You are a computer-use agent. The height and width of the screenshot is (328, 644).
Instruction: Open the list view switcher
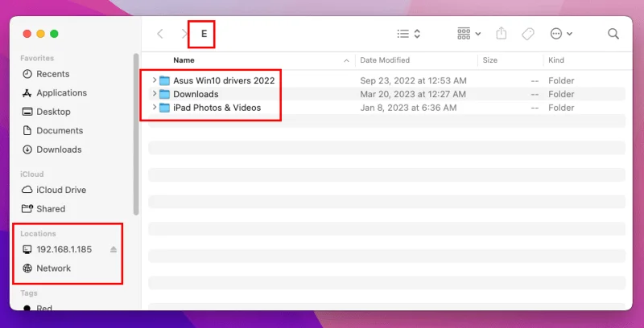tap(409, 34)
